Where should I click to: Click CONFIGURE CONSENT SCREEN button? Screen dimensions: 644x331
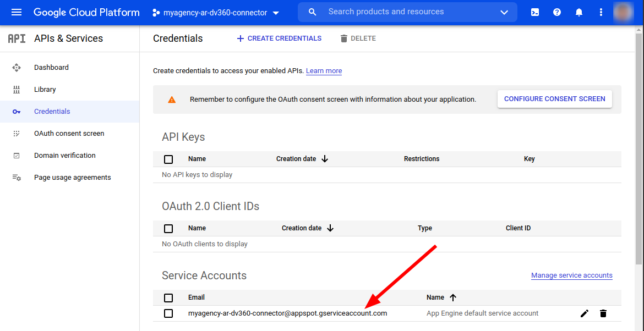(x=554, y=99)
